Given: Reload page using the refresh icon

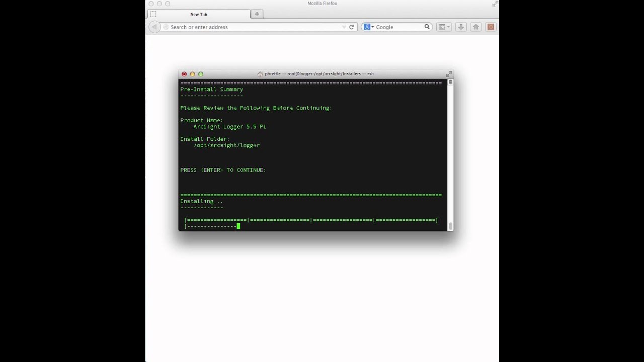Looking at the screenshot, I should 352,27.
